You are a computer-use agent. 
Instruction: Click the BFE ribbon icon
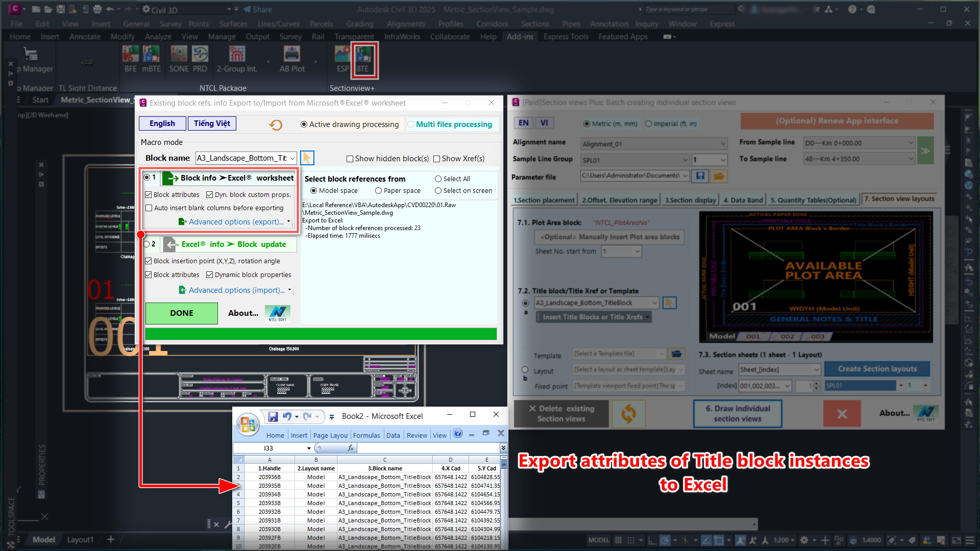[130, 55]
